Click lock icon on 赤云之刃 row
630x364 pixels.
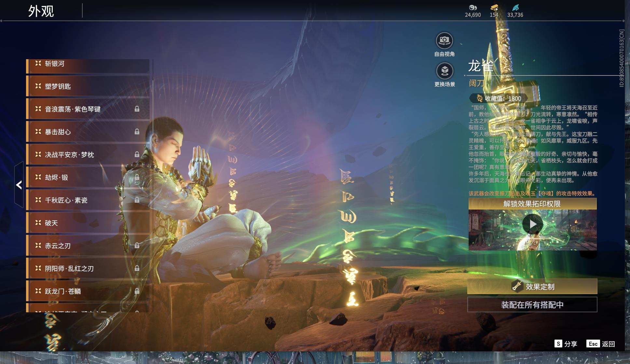click(137, 246)
